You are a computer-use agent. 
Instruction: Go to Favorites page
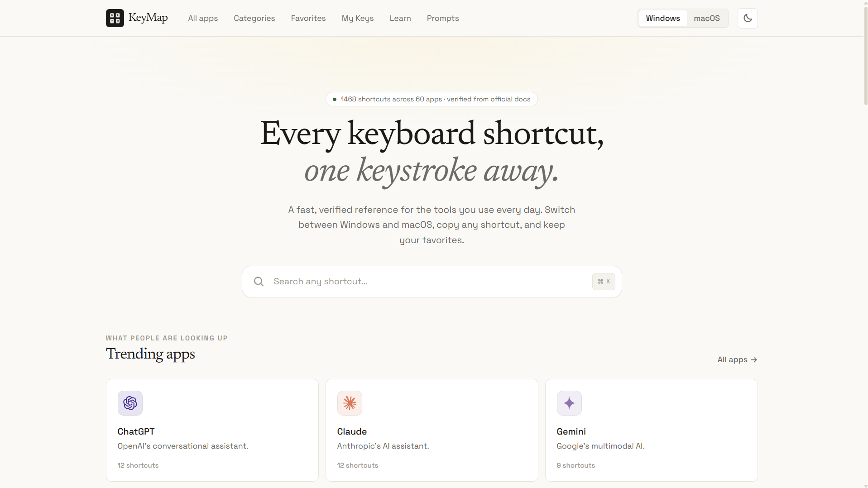coord(308,18)
